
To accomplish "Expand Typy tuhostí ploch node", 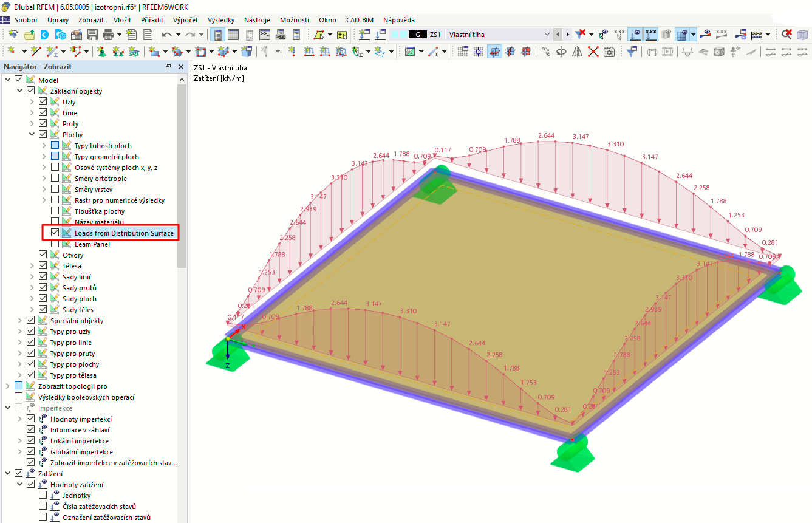I will (x=44, y=145).
